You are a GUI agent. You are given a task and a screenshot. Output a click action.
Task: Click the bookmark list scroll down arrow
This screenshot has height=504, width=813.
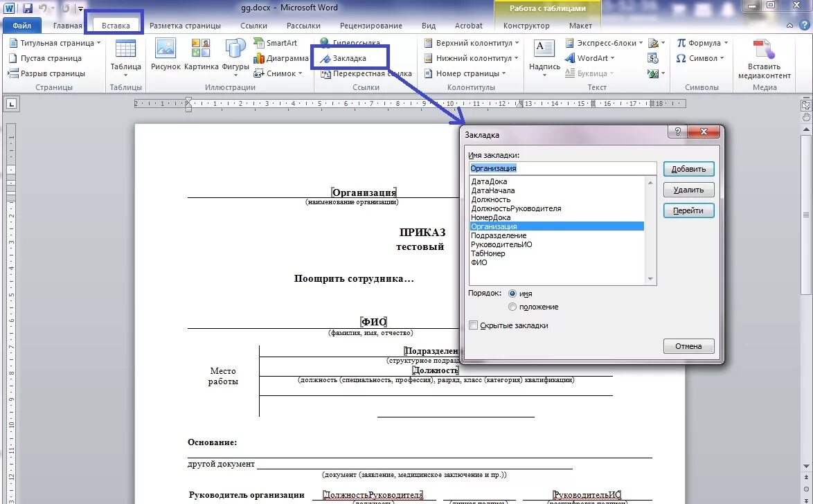650,280
